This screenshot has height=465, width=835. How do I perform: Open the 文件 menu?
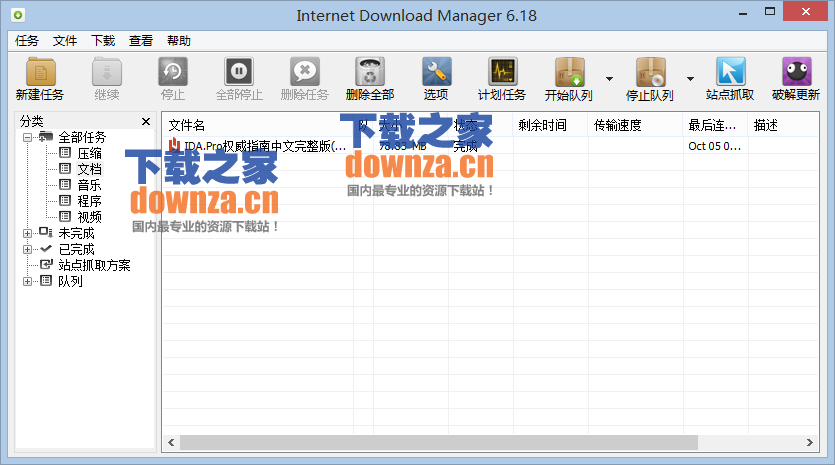click(x=65, y=41)
